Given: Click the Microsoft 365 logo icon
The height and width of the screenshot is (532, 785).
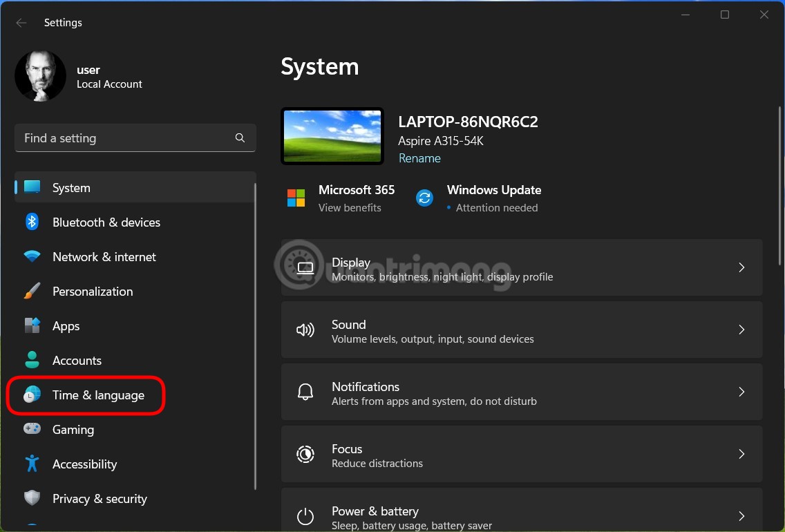Looking at the screenshot, I should coord(296,198).
